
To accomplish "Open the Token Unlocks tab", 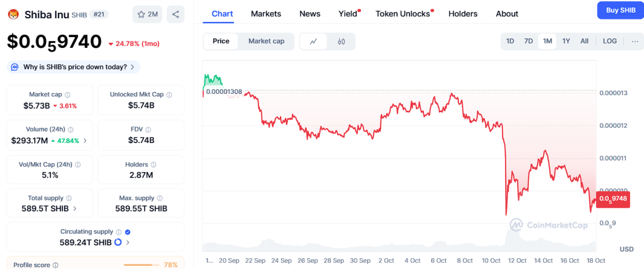I will (x=402, y=13).
